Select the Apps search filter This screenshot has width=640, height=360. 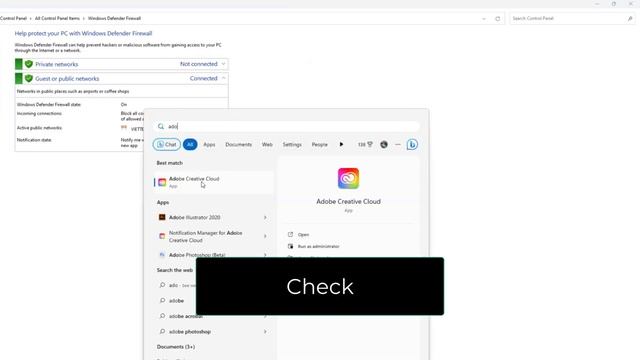pyautogui.click(x=209, y=144)
